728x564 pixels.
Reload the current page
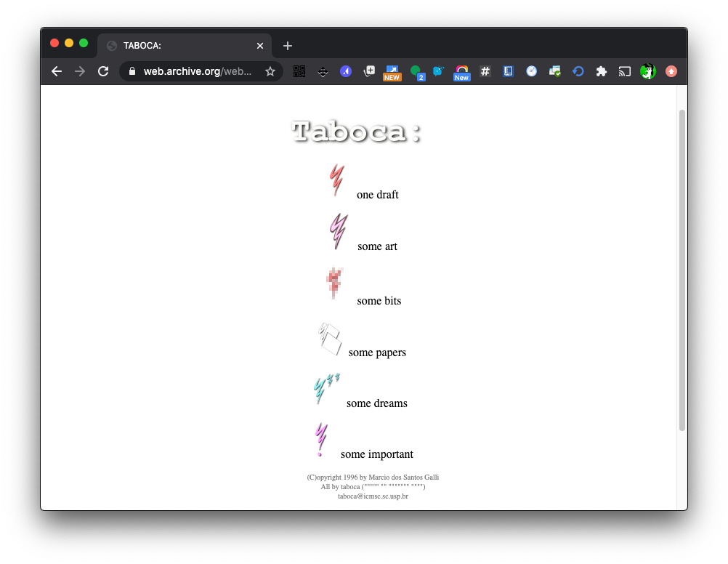pos(103,71)
